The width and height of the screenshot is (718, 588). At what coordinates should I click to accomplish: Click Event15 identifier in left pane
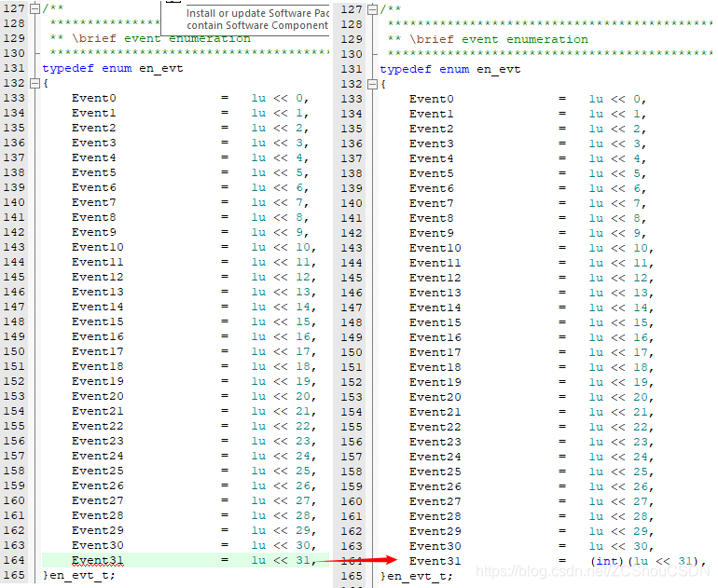98,321
